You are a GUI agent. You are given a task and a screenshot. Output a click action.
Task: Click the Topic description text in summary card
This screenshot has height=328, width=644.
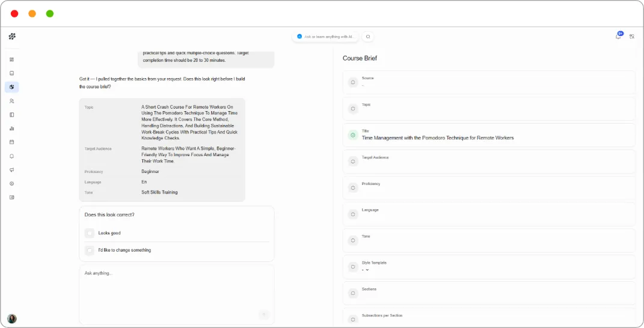point(189,123)
